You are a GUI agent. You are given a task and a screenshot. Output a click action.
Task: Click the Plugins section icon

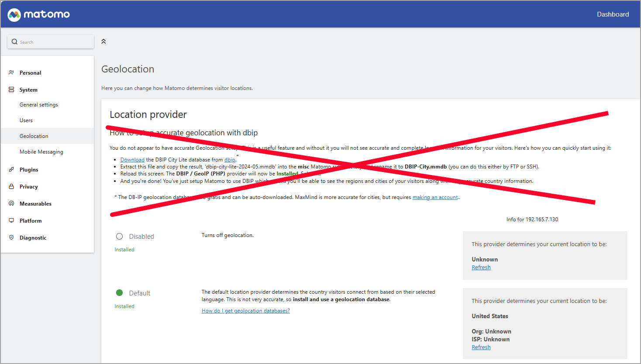click(11, 169)
